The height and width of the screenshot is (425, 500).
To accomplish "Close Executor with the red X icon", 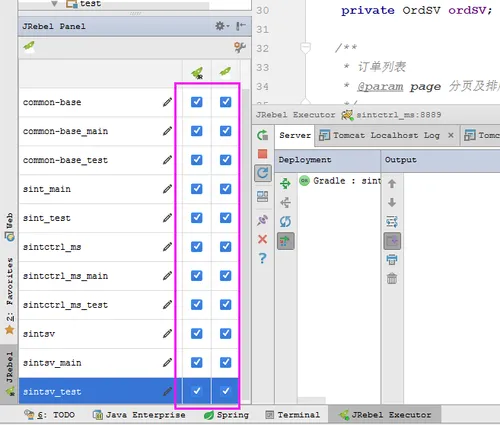I will [x=263, y=239].
